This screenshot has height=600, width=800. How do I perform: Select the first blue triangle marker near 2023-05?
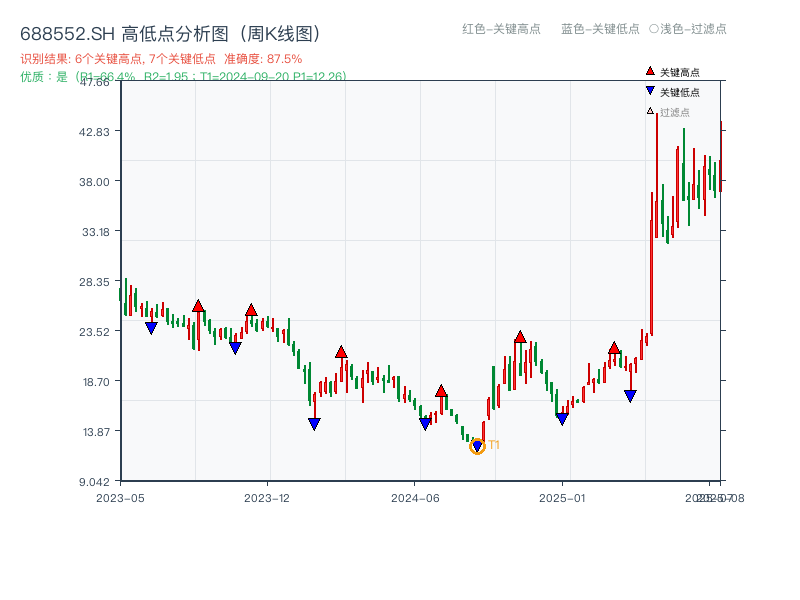click(151, 327)
